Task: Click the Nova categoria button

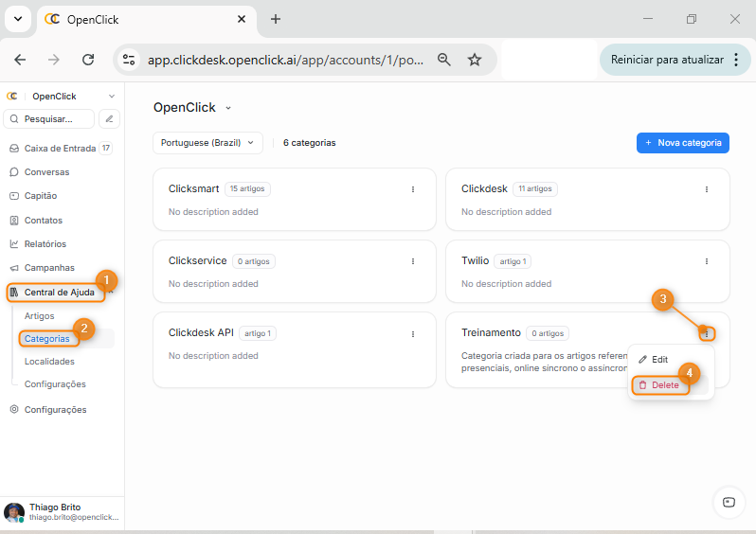Action: tap(682, 143)
